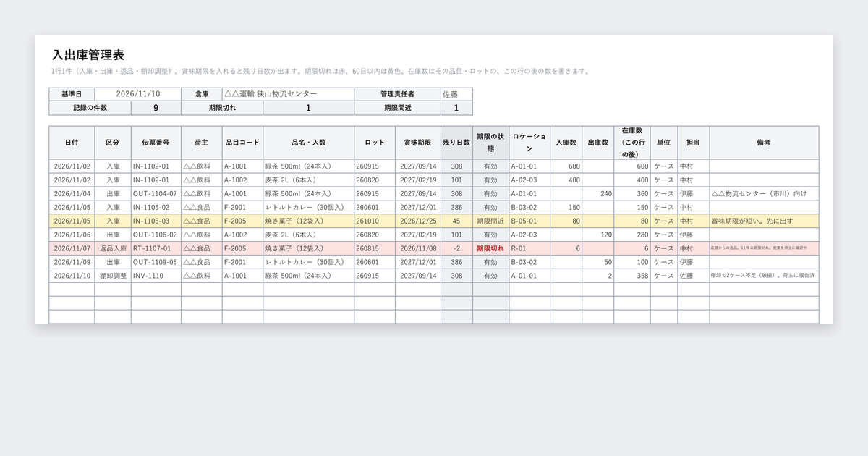Click the 記録の件数 label cell

point(90,108)
